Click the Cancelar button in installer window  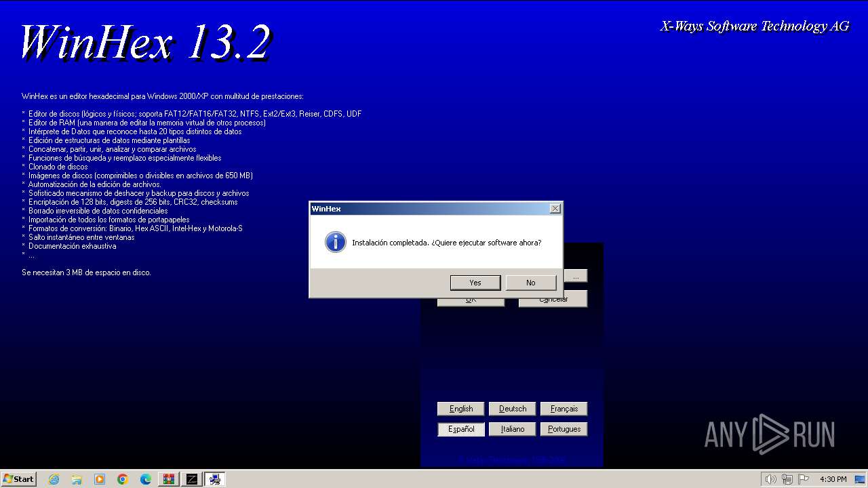click(553, 302)
